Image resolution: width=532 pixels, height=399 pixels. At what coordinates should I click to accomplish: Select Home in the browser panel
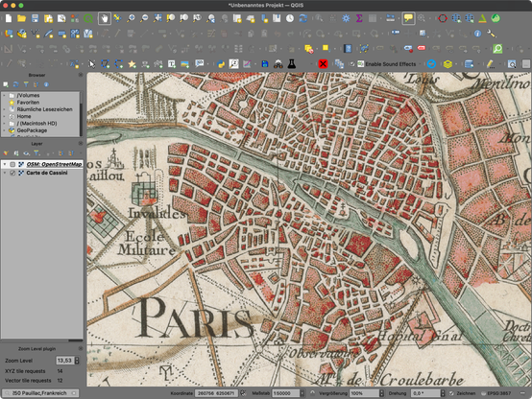tap(24, 116)
